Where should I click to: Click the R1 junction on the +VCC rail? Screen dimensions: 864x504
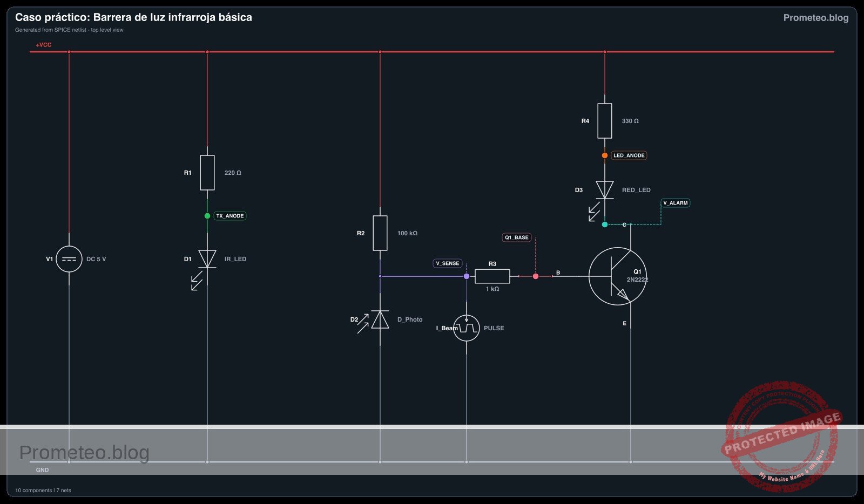207,52
